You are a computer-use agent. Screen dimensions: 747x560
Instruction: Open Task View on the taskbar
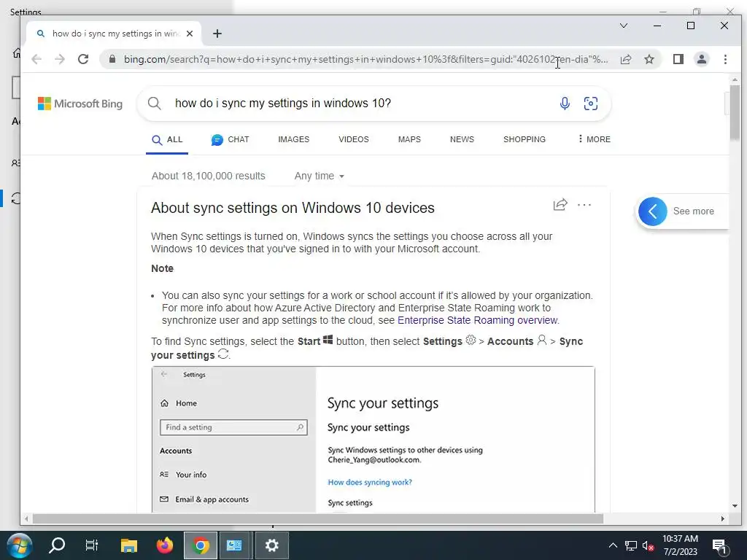tap(91, 545)
